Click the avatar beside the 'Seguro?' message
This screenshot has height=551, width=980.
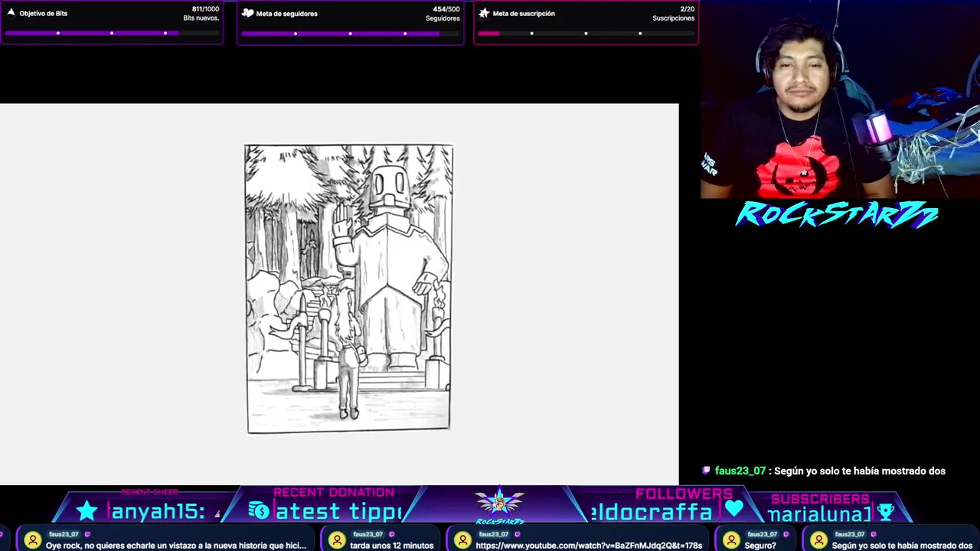(x=732, y=540)
